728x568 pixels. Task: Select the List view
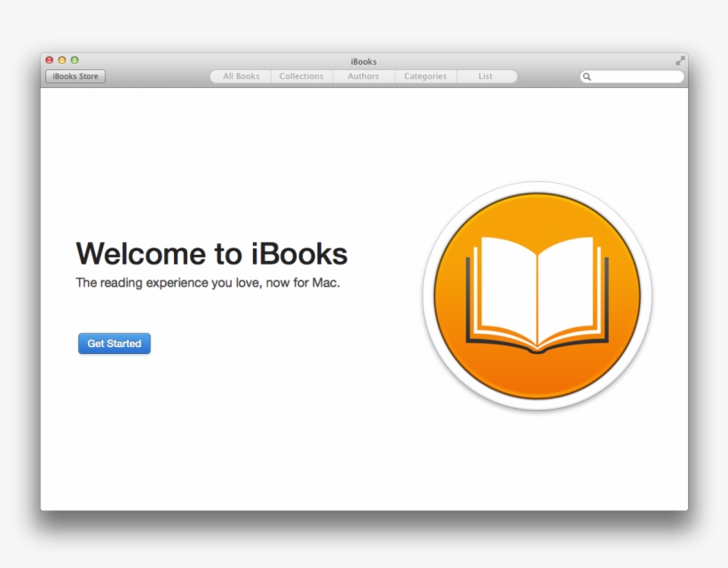(x=486, y=76)
